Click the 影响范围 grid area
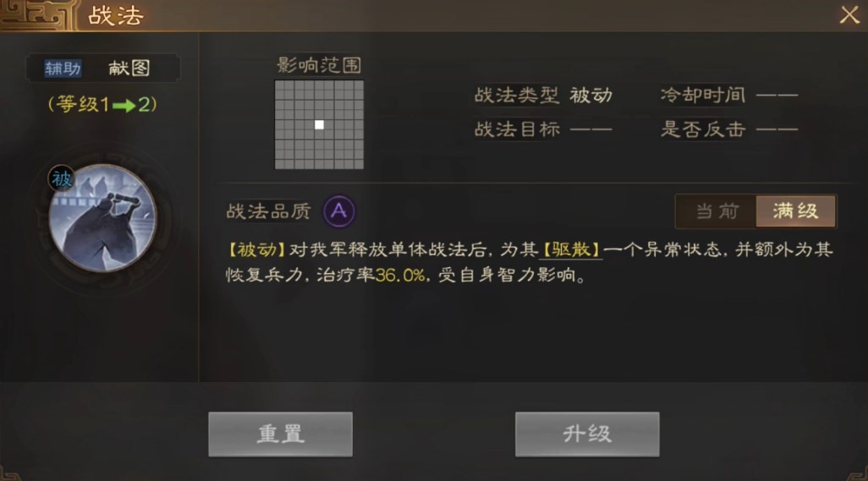868x481 pixels. coord(320,124)
